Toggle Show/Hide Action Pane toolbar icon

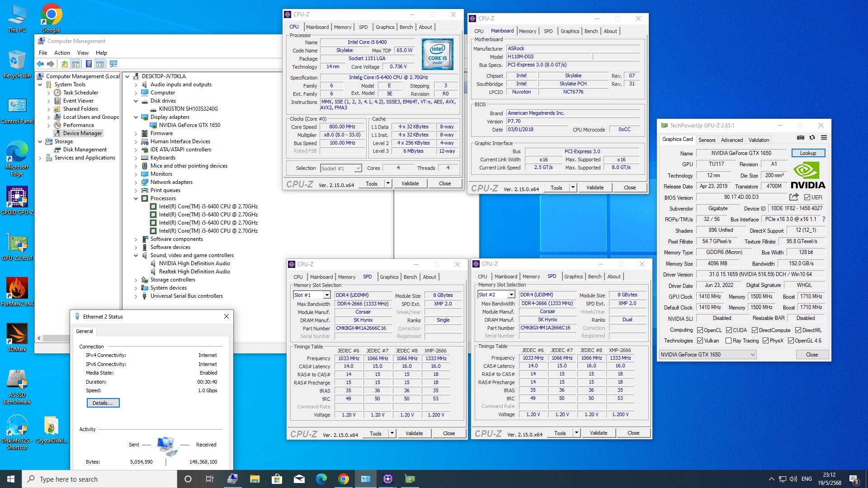coord(100,64)
